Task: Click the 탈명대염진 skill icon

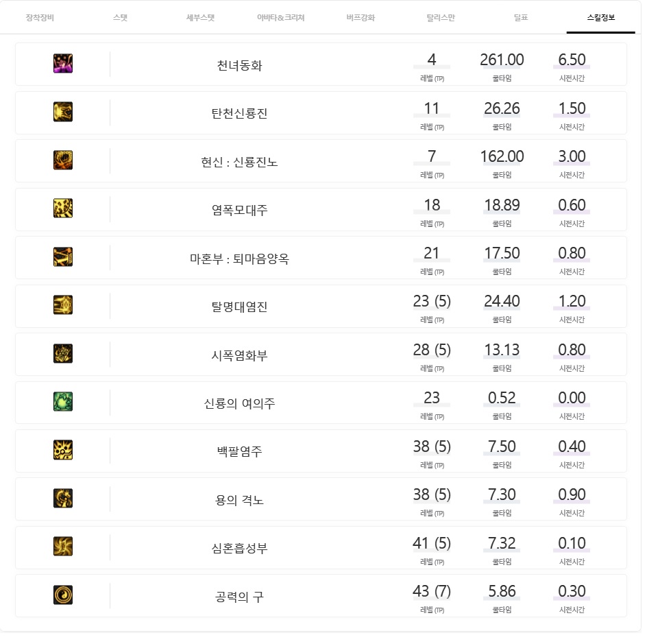Action: 63,305
